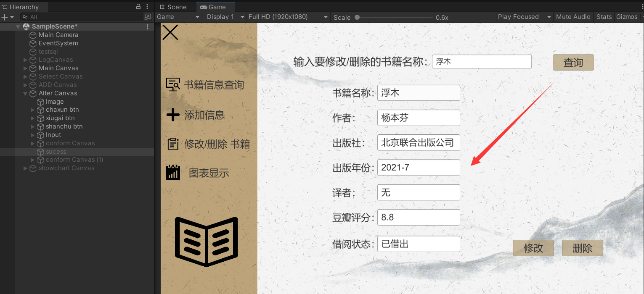Click the 删除 button
Screen dimensions: 644x294
(x=583, y=248)
